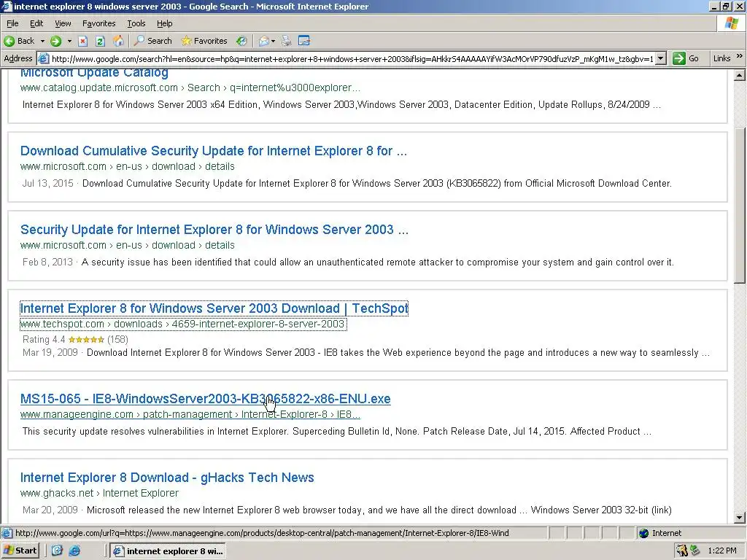This screenshot has width=747, height=560.
Task: Open the Forward history dropdown arrow
Action: coord(69,41)
